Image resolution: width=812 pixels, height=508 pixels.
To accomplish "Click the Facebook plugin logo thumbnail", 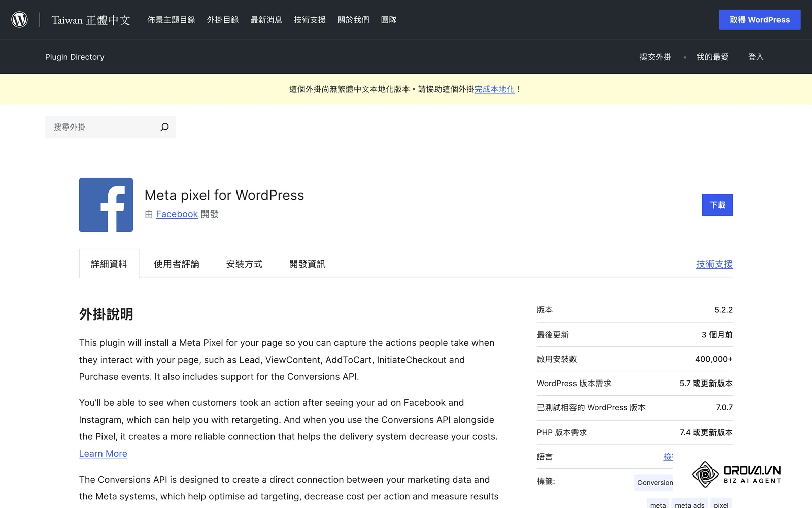I will tap(106, 205).
